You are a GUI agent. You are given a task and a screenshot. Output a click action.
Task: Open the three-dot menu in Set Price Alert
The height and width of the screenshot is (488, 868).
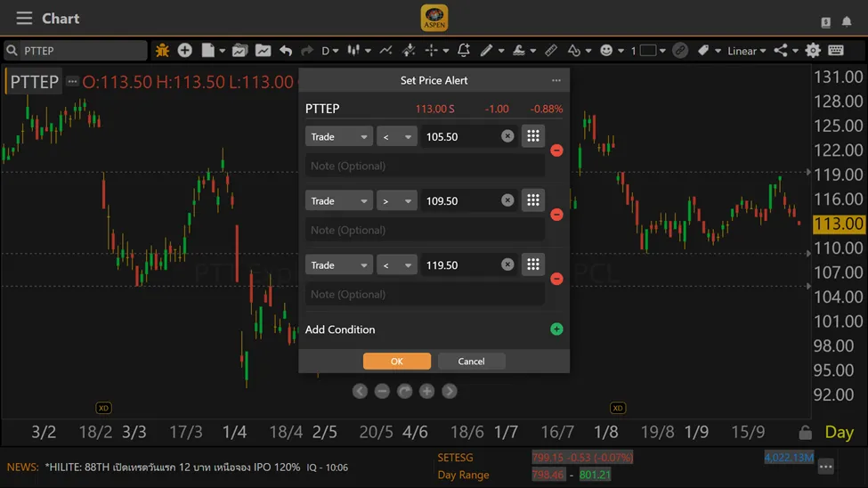(x=556, y=80)
